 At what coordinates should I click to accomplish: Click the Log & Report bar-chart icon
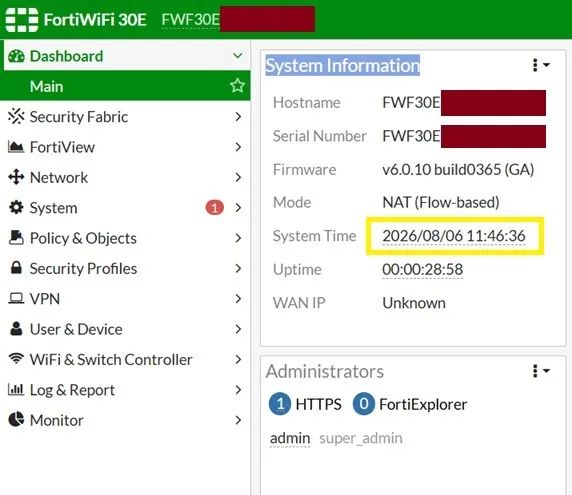coord(16,389)
